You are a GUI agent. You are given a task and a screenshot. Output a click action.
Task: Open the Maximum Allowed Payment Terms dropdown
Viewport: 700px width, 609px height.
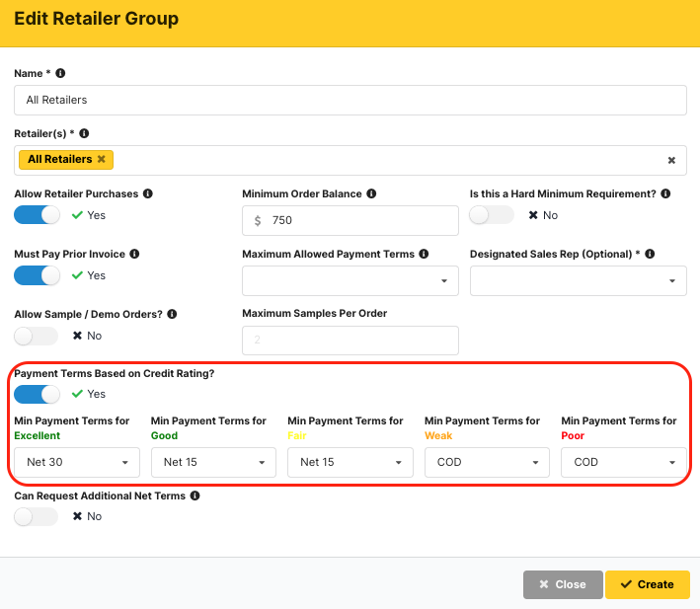350,281
